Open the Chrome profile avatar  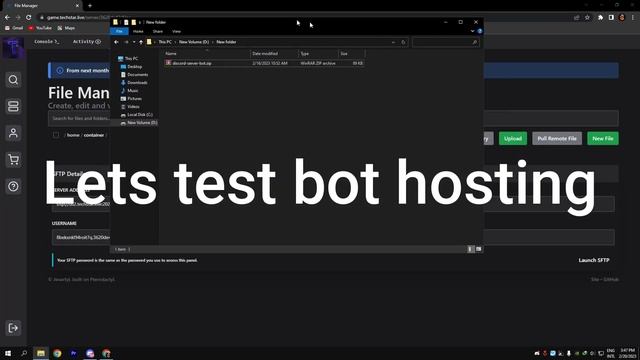[x=622, y=17]
